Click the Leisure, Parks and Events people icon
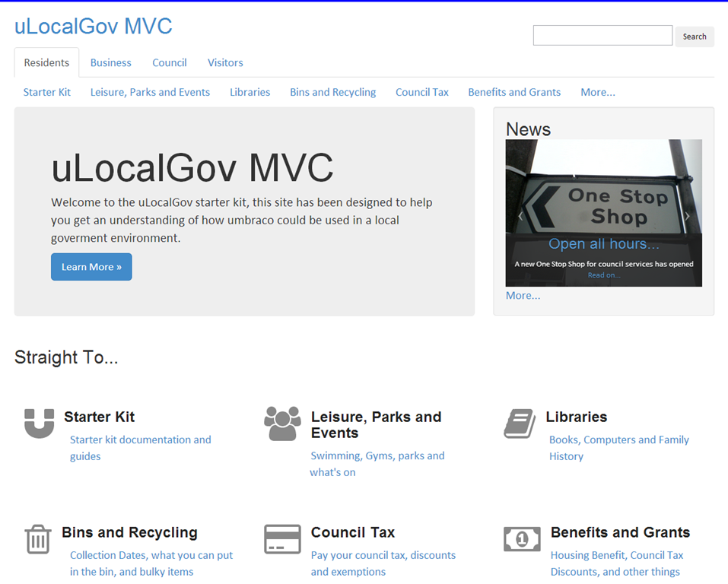 pyautogui.click(x=282, y=424)
